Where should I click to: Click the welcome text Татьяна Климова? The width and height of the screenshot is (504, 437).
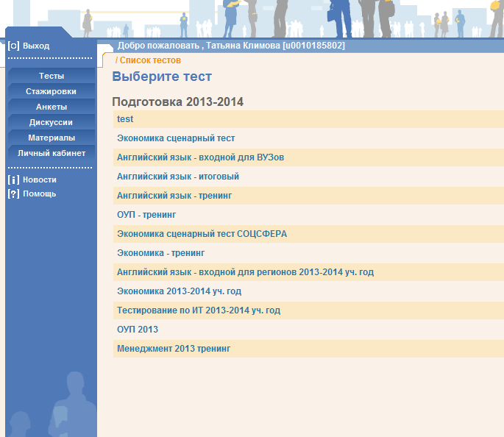pos(244,46)
